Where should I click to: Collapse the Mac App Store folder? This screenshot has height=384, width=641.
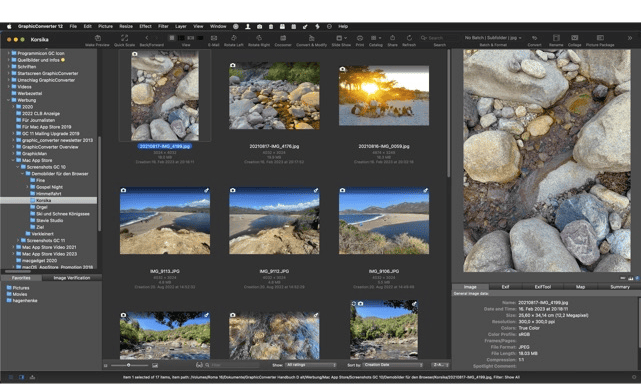(x=13, y=160)
